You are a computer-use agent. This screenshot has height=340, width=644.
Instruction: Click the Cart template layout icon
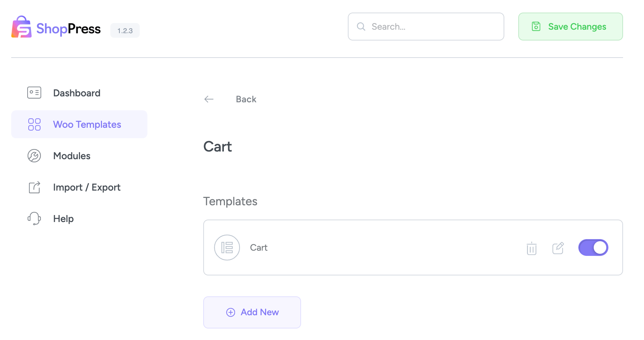[x=227, y=247]
